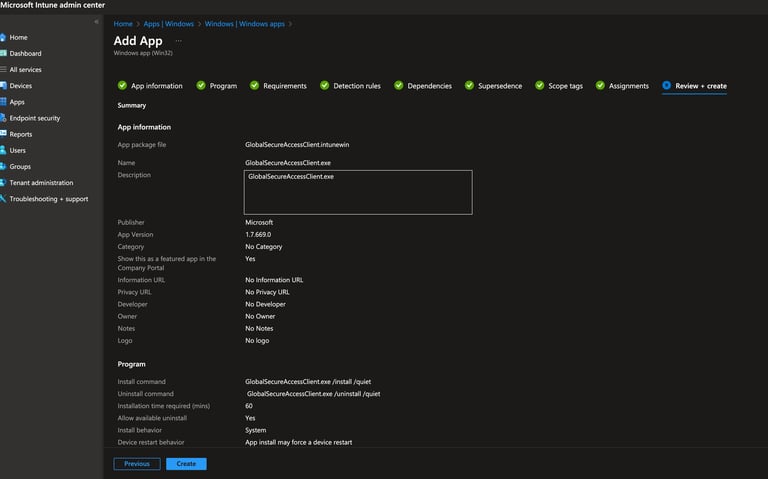Viewport: 768px width, 479px height.
Task: Click the Microsoft publisher value
Action: click(x=259, y=222)
